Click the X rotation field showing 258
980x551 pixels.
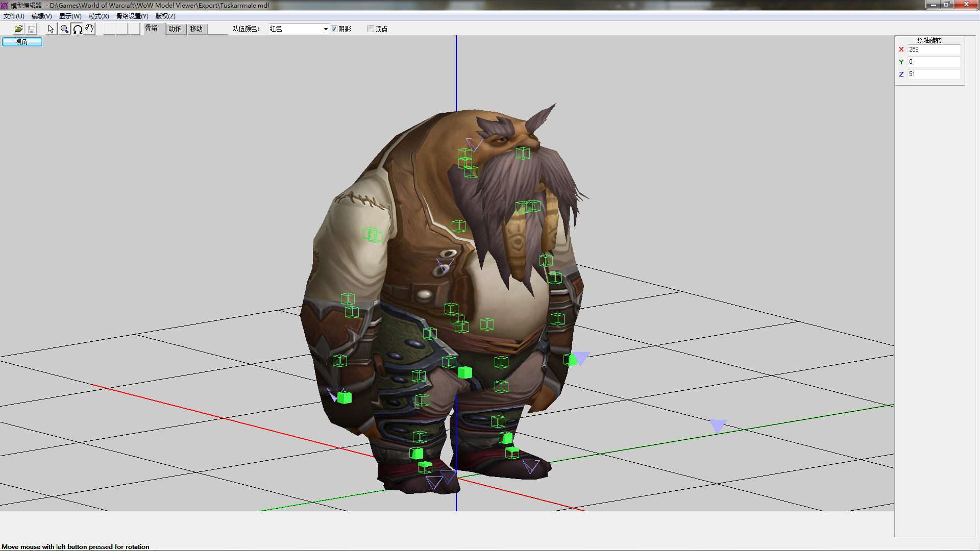pos(934,49)
